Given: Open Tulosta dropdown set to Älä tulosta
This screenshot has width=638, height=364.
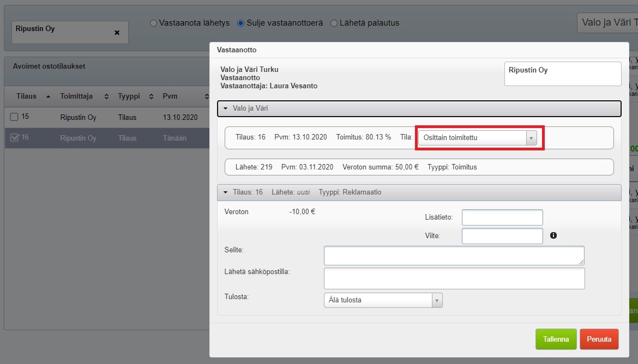Looking at the screenshot, I should 383,300.
